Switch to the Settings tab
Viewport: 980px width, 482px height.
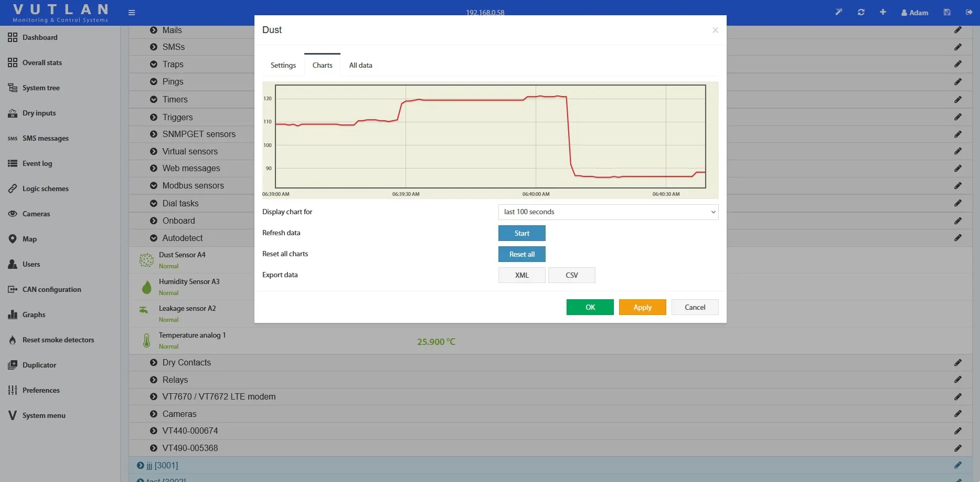[283, 65]
